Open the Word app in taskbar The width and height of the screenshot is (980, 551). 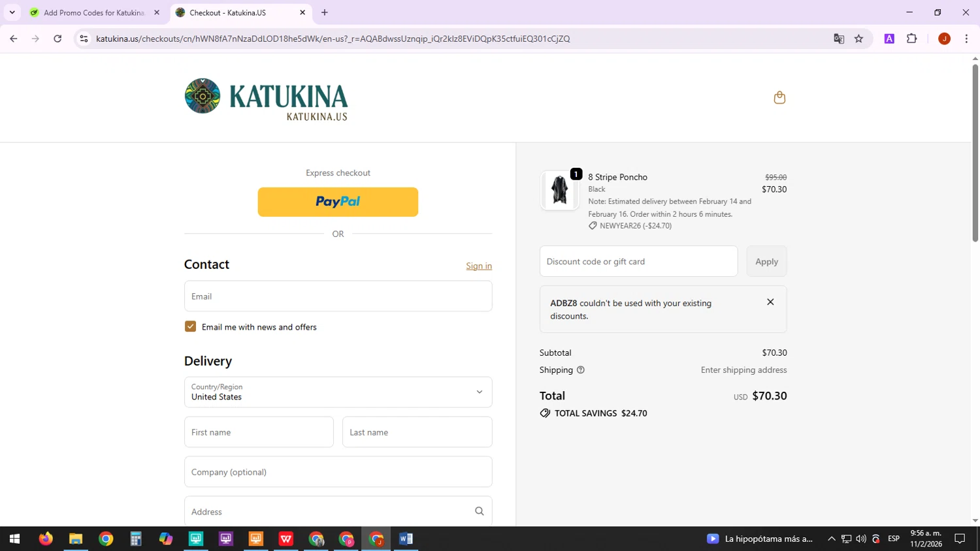pos(406,539)
